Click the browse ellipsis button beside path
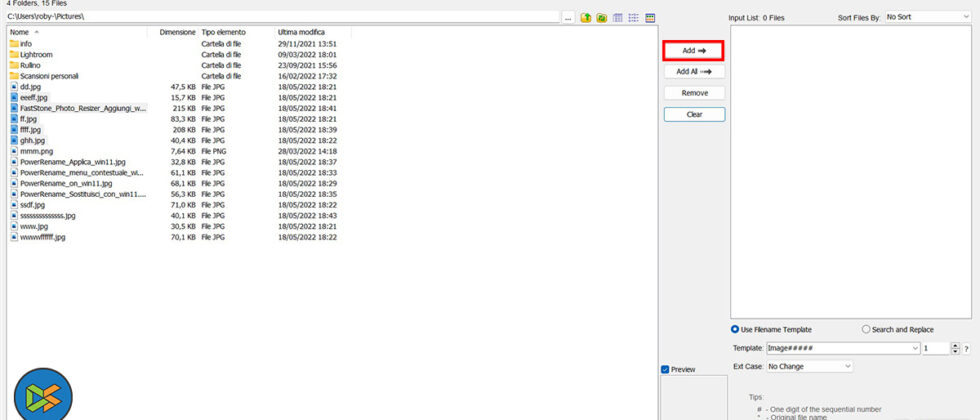This screenshot has width=980, height=420. [568, 18]
